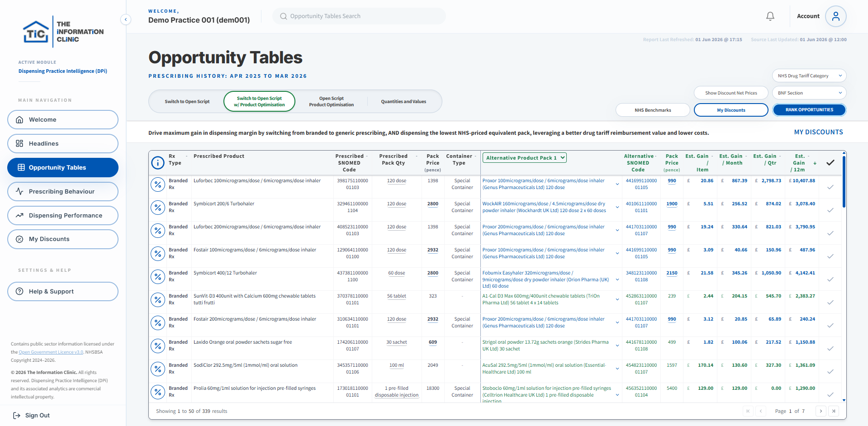868x426 pixels.
Task: Select Quantities and Values tab
Action: pos(403,102)
